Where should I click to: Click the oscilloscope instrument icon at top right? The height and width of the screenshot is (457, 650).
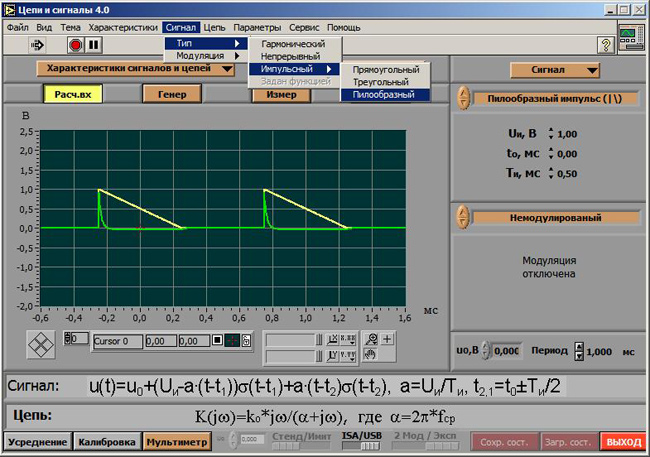pos(631,38)
